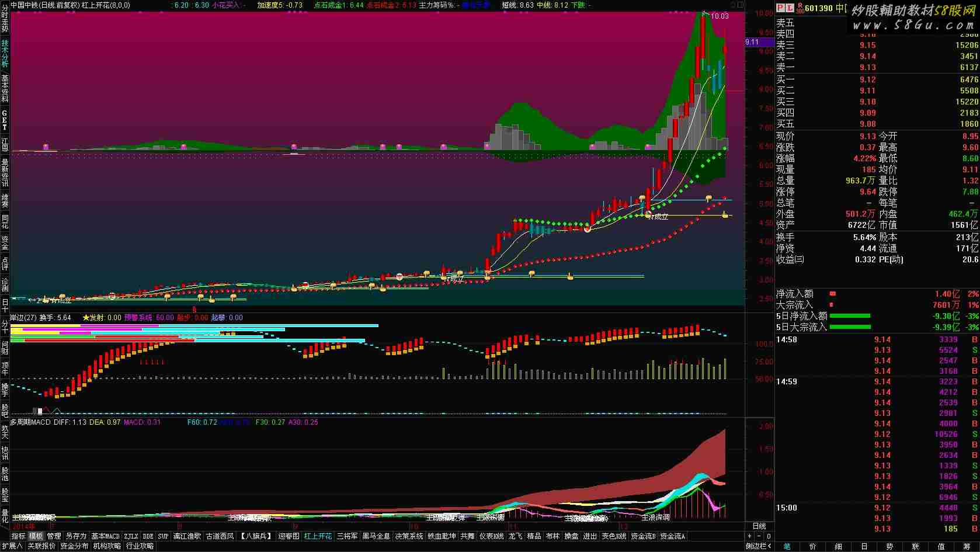This screenshot has width=980, height=552.
Task: Click the 多周期MACD indicator label
Action: [31, 422]
